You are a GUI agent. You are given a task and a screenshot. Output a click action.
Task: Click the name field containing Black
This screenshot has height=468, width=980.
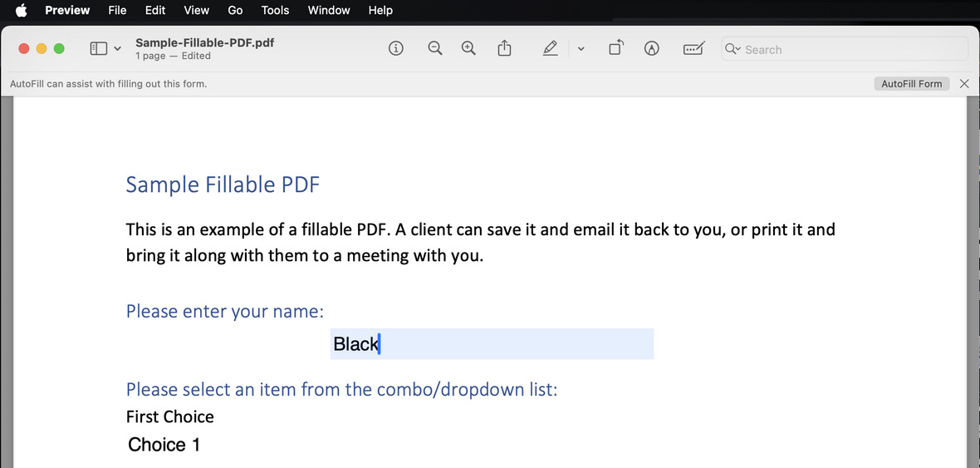pos(492,344)
